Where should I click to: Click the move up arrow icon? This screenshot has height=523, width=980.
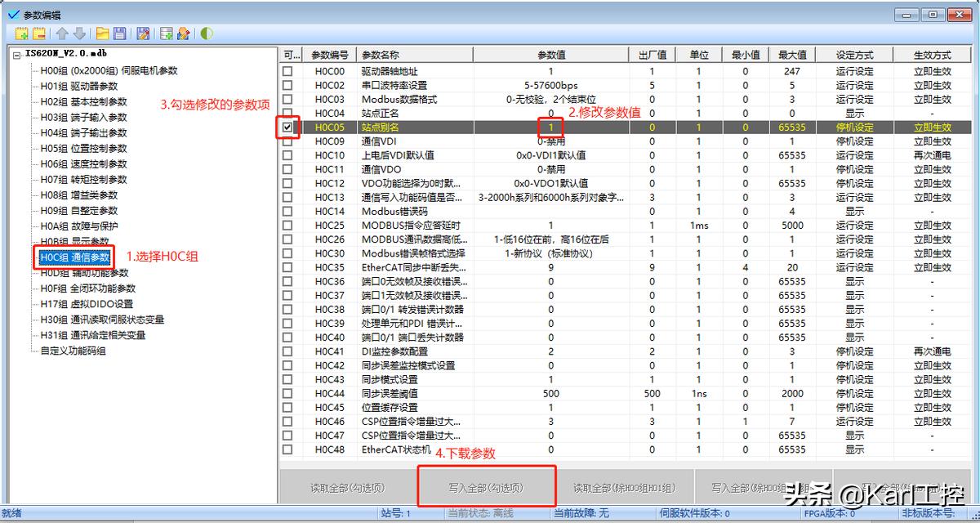point(62,34)
